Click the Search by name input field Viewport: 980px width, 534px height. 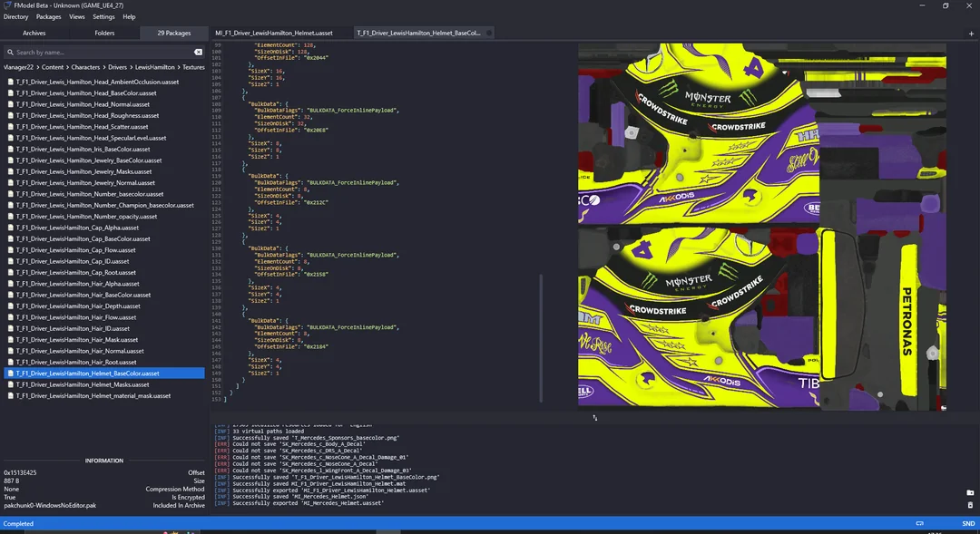tap(100, 53)
